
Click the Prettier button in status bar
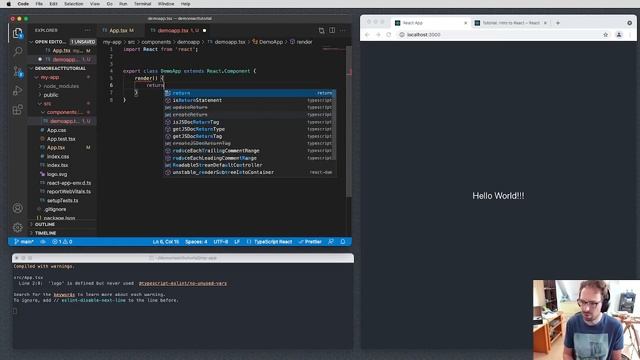point(310,242)
